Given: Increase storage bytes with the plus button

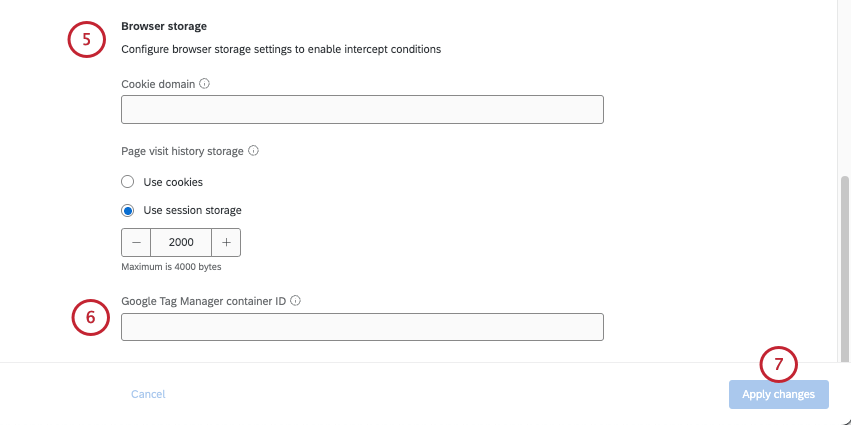Looking at the screenshot, I should point(226,242).
